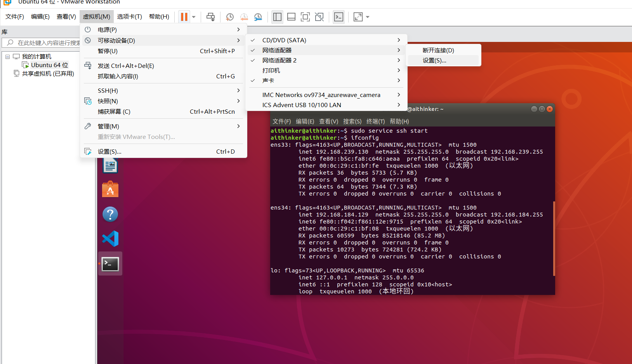Choose 暂停(U) in the VM menu
Viewport: 632px width, 364px height.
163,51
